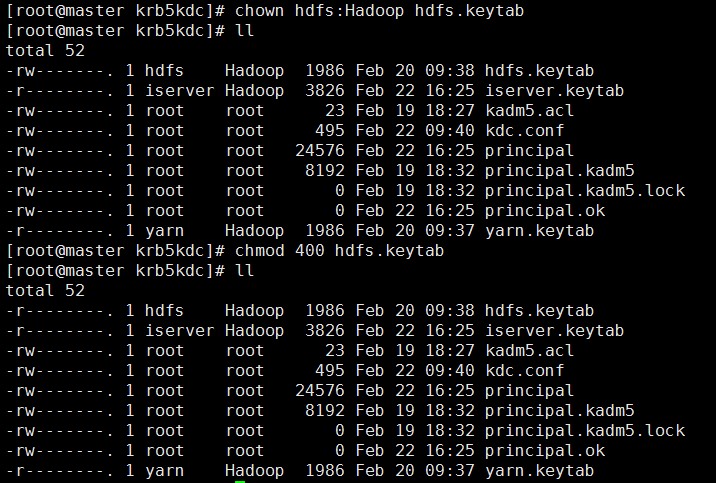Click yarn.keytab in the first listing
716x483 pixels.
(x=539, y=231)
